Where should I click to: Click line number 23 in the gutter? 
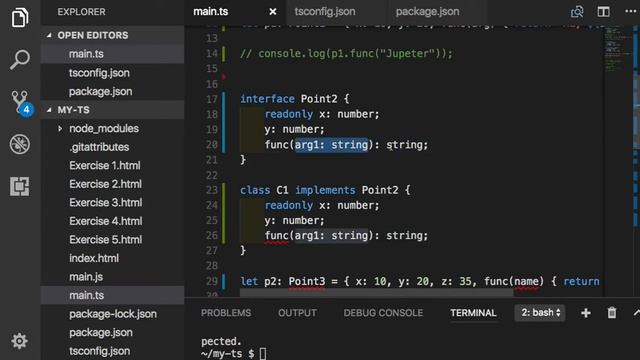click(x=211, y=190)
